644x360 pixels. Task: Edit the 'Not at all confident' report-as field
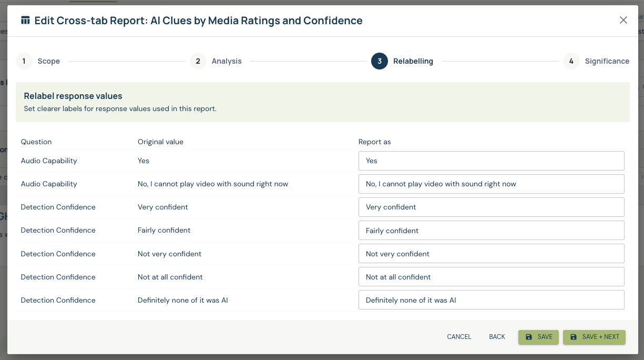tap(491, 277)
